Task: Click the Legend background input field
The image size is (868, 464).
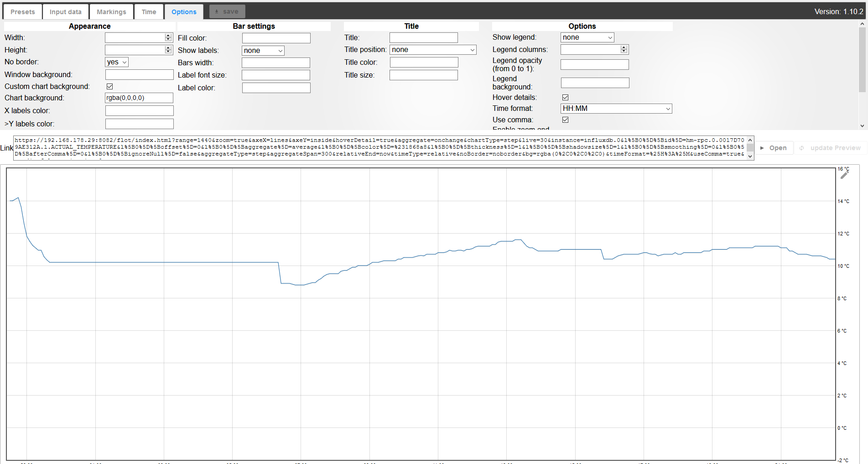Action: (595, 83)
